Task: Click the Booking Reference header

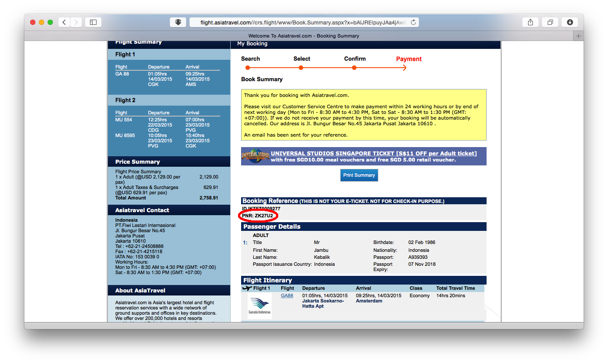Action: click(364, 201)
